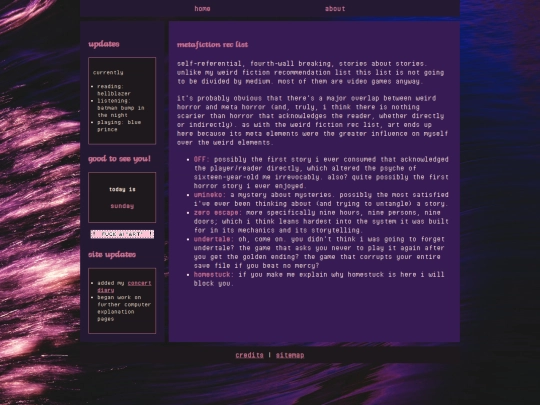
Task: Select the 'homestuck:' entry label
Action: pyautogui.click(x=214, y=274)
